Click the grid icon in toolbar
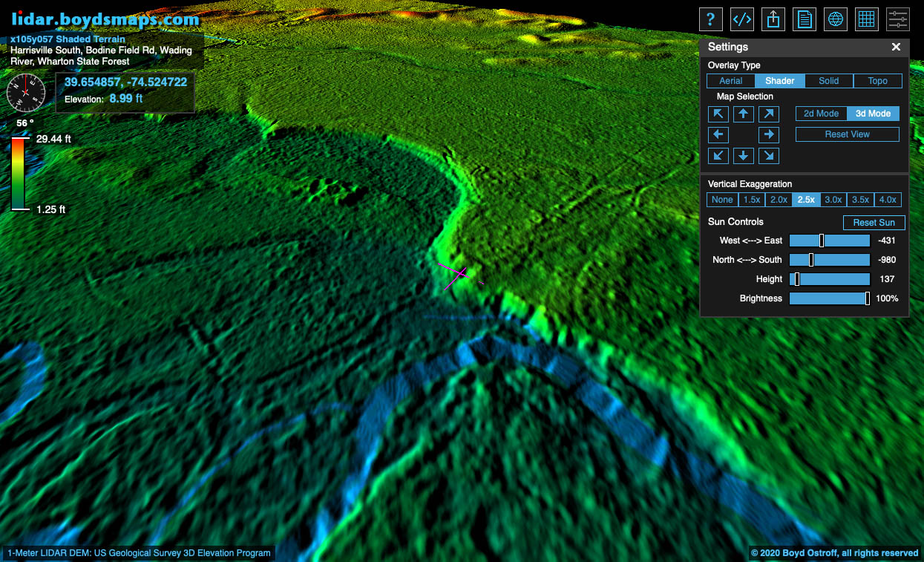The width and height of the screenshot is (924, 562). click(867, 19)
